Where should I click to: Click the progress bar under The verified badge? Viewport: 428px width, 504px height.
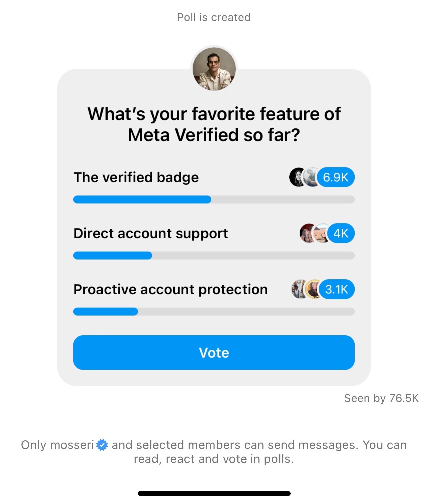pos(214,199)
